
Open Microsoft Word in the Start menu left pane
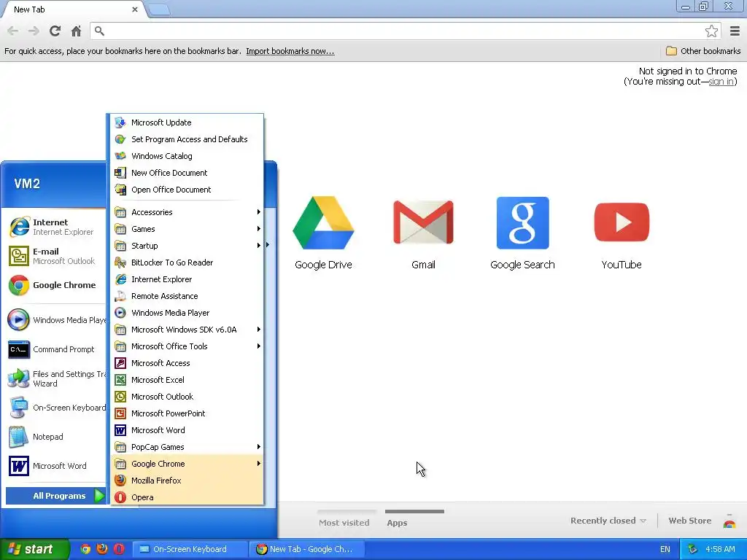coord(54,466)
